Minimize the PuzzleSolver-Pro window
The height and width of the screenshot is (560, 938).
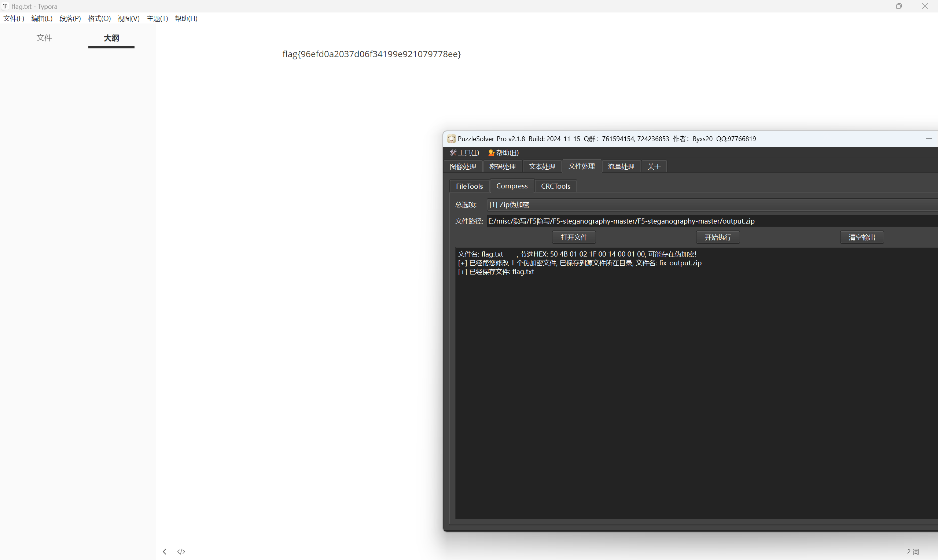coord(929,139)
